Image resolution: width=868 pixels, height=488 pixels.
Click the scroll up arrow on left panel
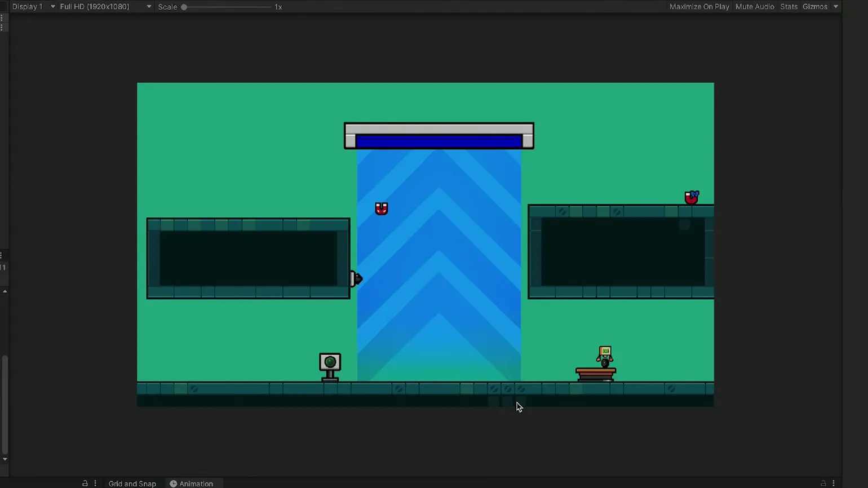5,291
